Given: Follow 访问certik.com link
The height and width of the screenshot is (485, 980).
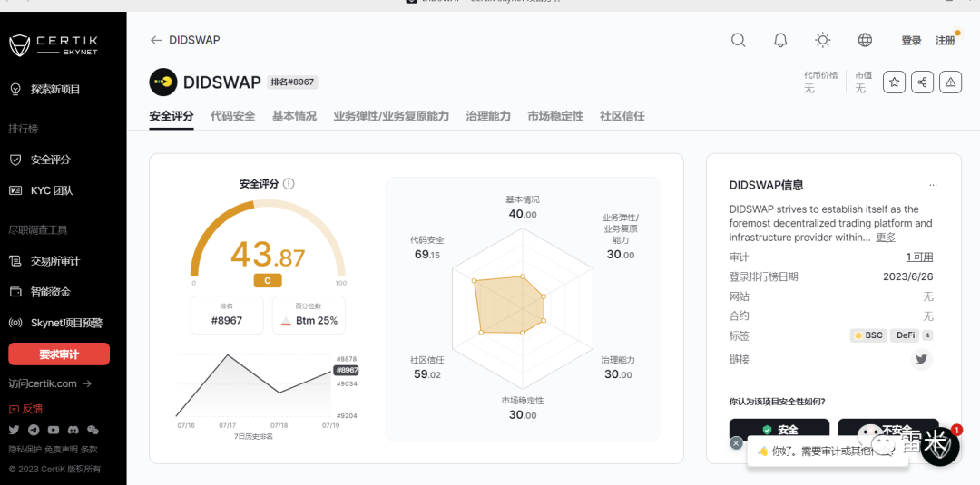Looking at the screenshot, I should (50, 383).
